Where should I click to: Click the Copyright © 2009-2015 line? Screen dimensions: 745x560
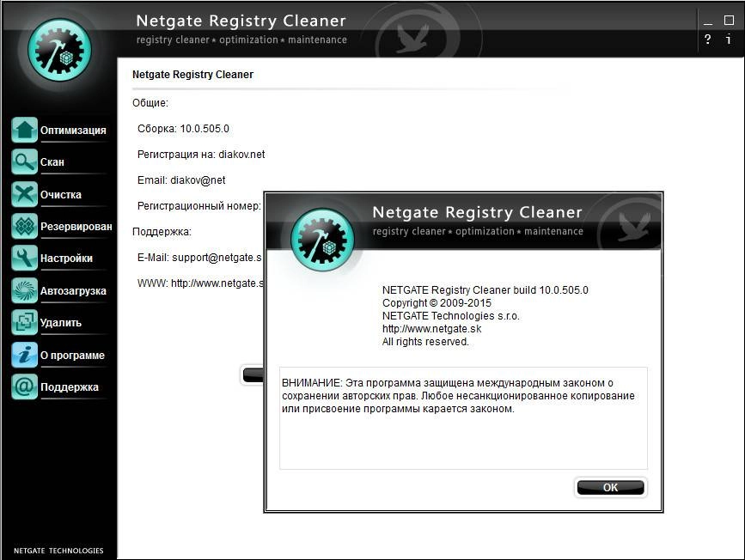pos(437,303)
